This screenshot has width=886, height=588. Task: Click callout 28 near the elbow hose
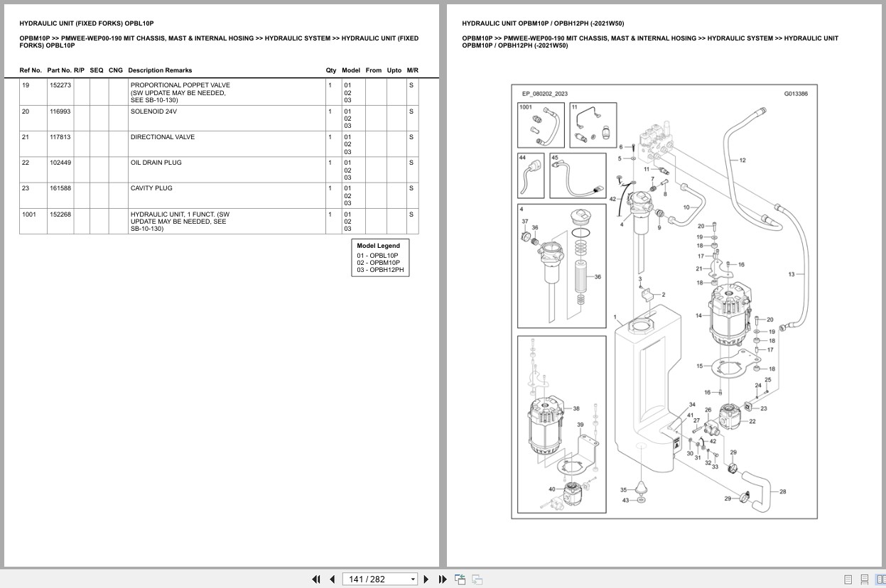(x=783, y=491)
